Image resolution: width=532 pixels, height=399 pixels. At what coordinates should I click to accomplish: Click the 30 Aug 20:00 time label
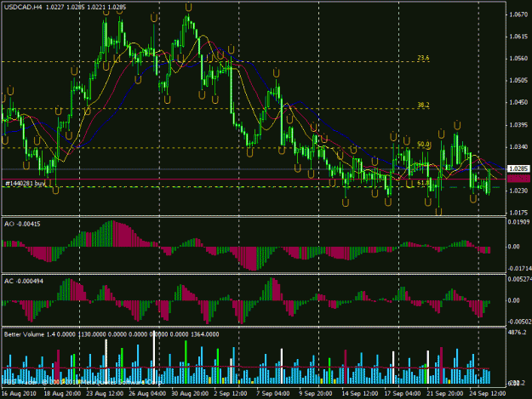(x=190, y=394)
